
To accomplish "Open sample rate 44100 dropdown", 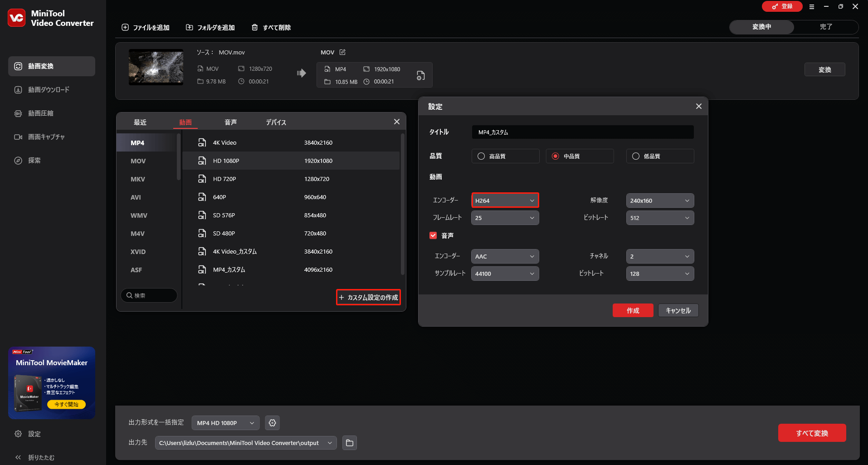I will [x=505, y=274].
